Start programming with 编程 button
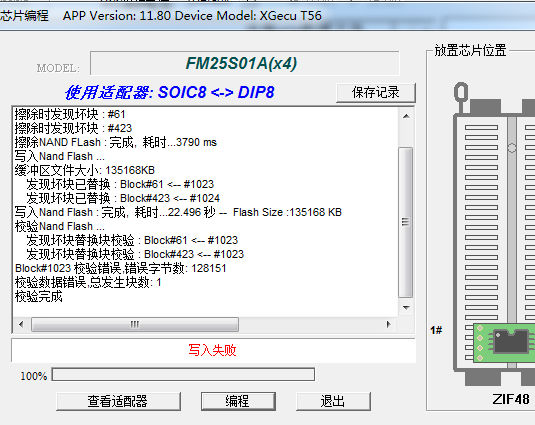This screenshot has height=425, width=535. (238, 401)
